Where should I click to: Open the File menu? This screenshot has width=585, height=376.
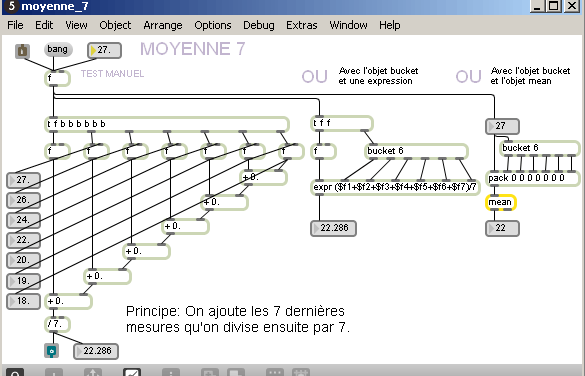pyautogui.click(x=15, y=25)
